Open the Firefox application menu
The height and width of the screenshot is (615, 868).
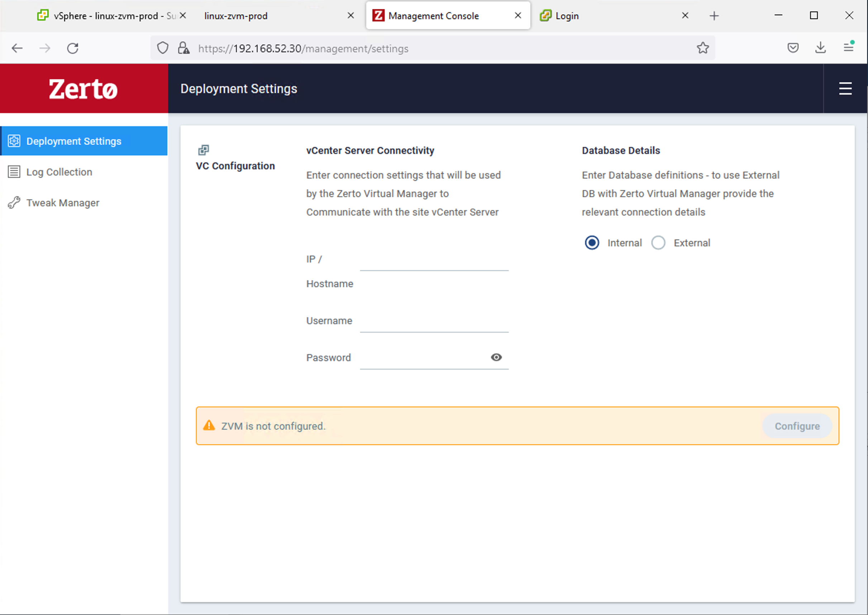[x=849, y=47]
